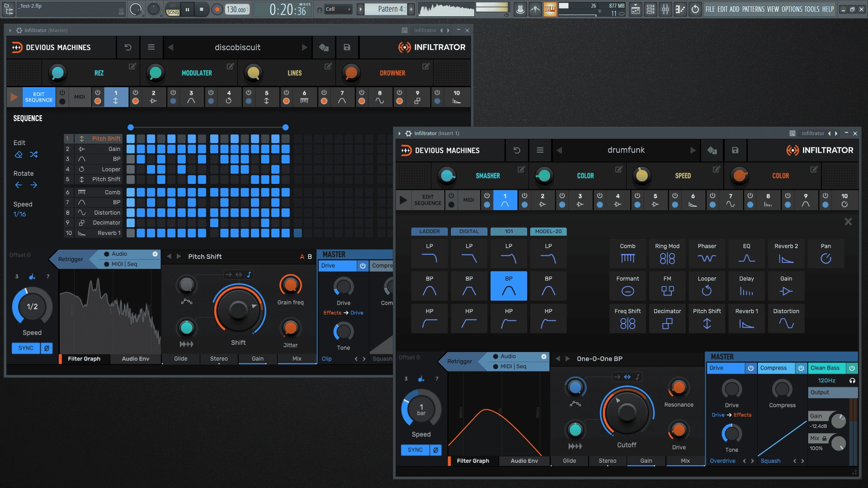Select Pitch Shift row 1 in sequence list
Screen dimensions: 868x488
tap(93, 139)
